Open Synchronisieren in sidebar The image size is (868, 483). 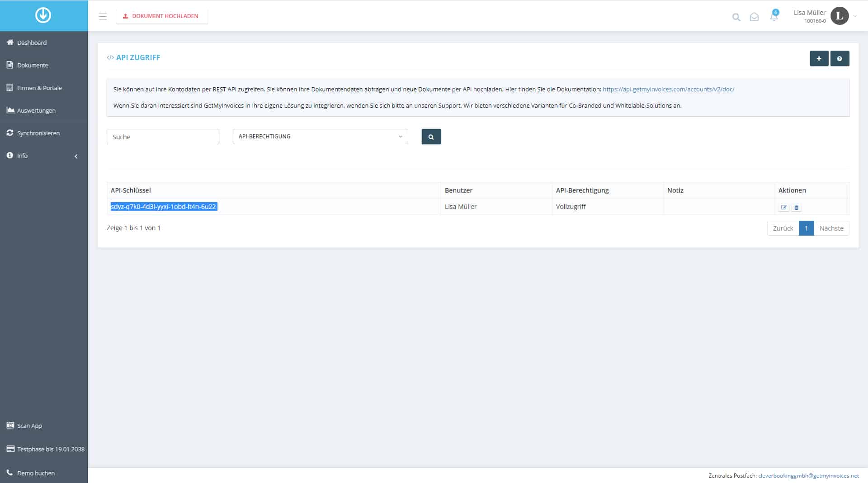pos(44,133)
